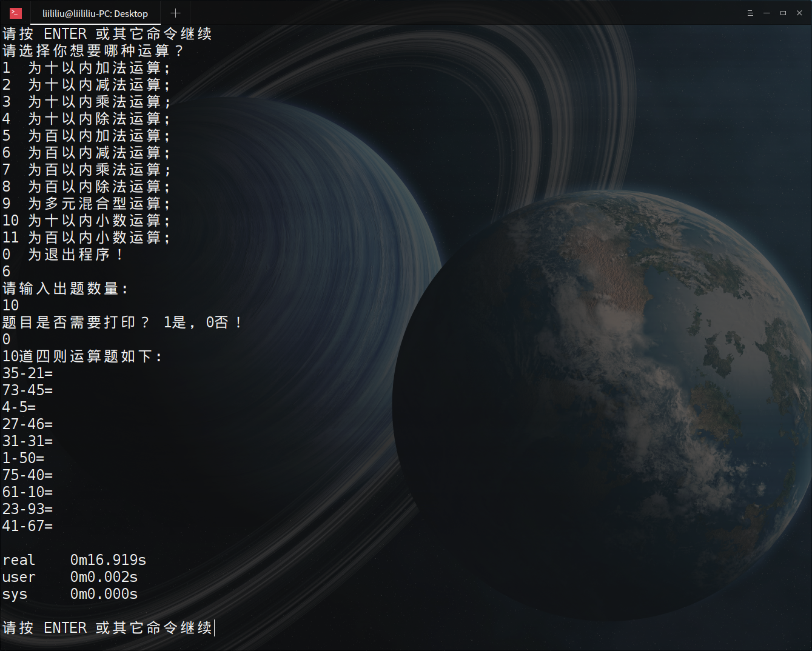Click the problem '73-45='
The image size is (812, 651).
pyautogui.click(x=27, y=390)
